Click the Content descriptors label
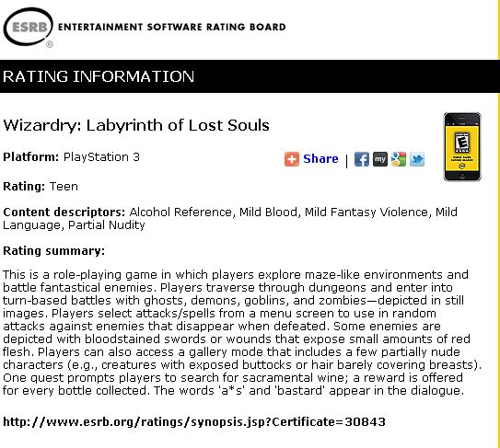The height and width of the screenshot is (448, 500). tap(64, 213)
